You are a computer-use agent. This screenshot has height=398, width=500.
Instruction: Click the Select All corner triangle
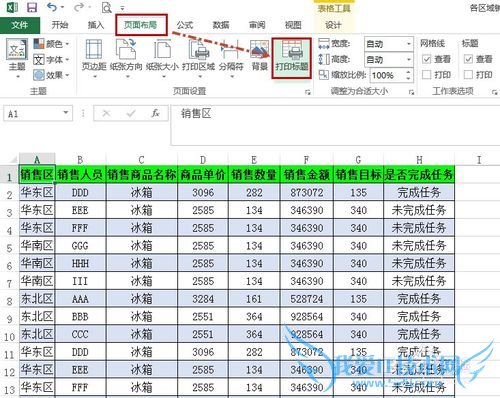13,159
